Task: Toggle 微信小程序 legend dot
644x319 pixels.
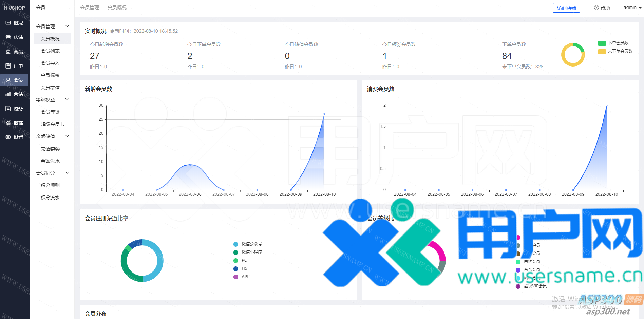Action: [x=236, y=252]
